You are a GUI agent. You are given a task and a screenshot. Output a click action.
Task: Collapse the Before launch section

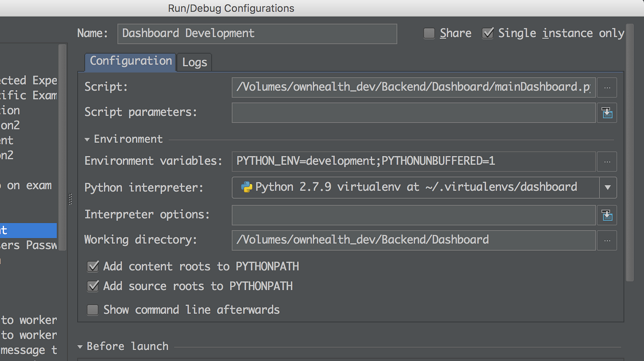tap(80, 347)
